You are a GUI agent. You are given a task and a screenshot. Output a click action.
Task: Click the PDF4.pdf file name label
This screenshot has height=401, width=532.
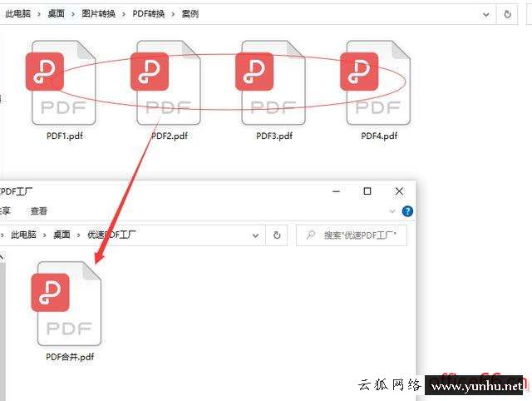tap(379, 136)
